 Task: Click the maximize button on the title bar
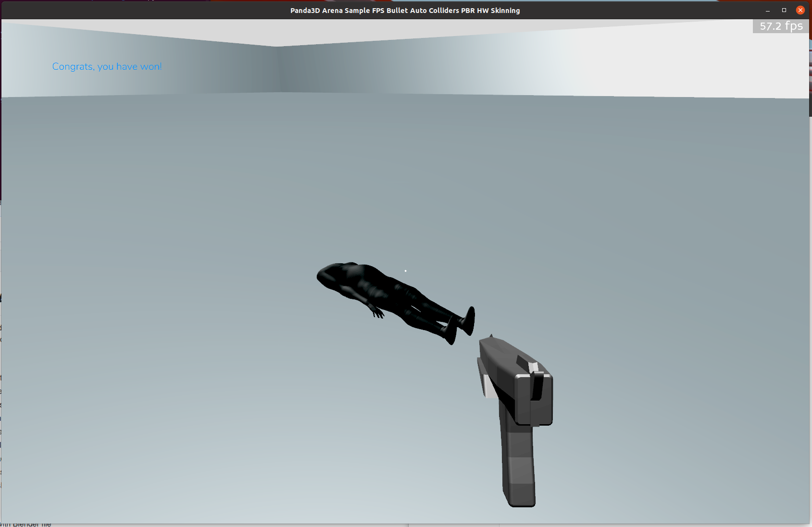tap(784, 10)
